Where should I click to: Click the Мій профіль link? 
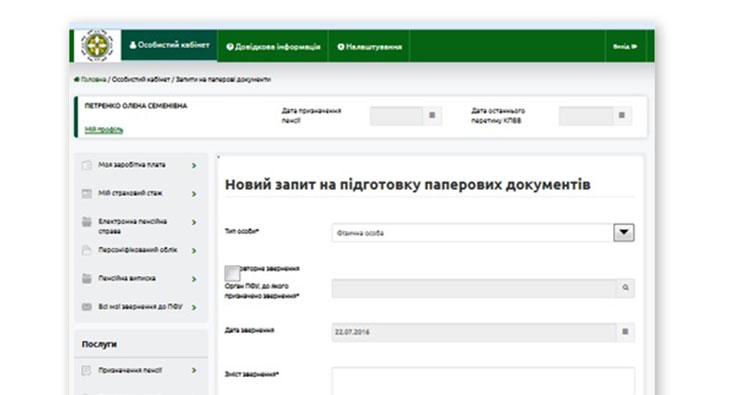[x=104, y=130]
